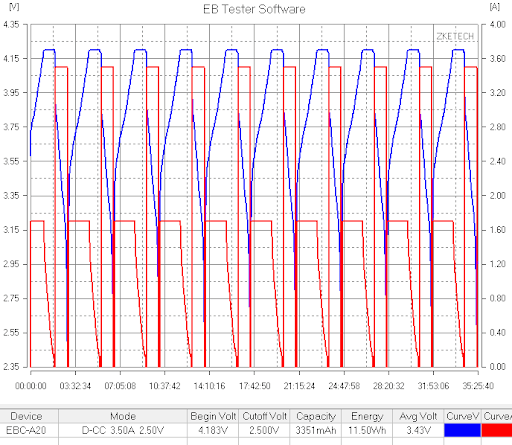The image size is (512, 445).
Task: Select the D-CC 3.50A 2.50V mode cell
Action: coord(123,430)
